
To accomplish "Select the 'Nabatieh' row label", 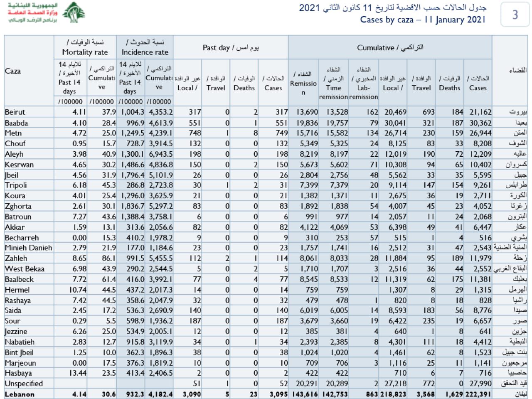I will pos(20,342).
